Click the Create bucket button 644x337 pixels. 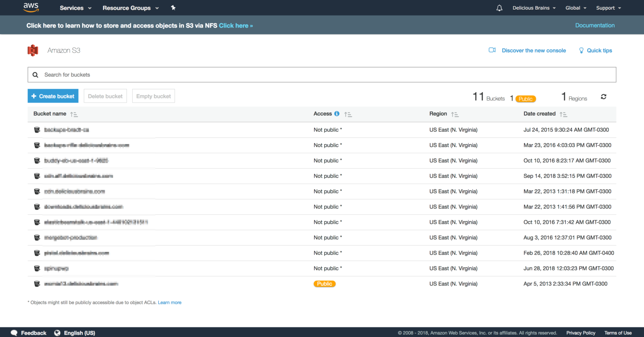53,96
